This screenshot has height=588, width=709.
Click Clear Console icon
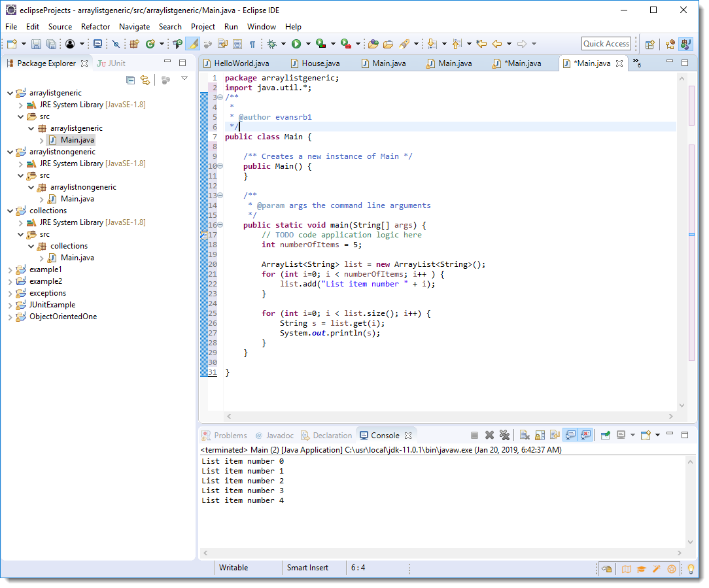(x=525, y=435)
